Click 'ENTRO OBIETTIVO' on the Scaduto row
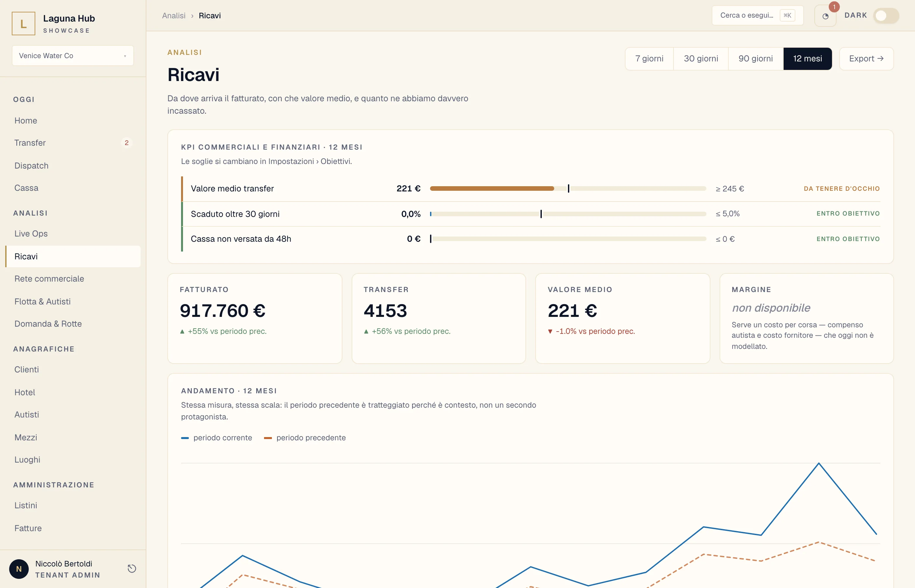915x588 pixels. coord(848,214)
